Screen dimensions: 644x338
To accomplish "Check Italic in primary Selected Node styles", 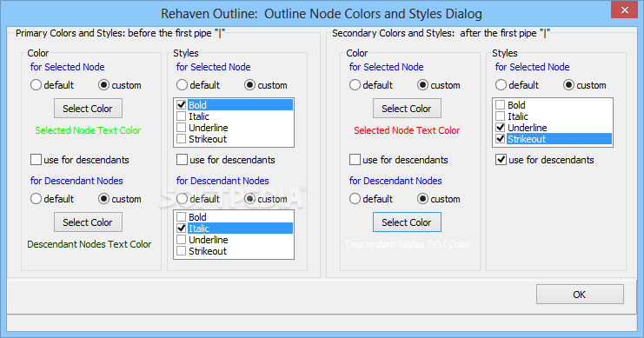I will pyautogui.click(x=181, y=116).
